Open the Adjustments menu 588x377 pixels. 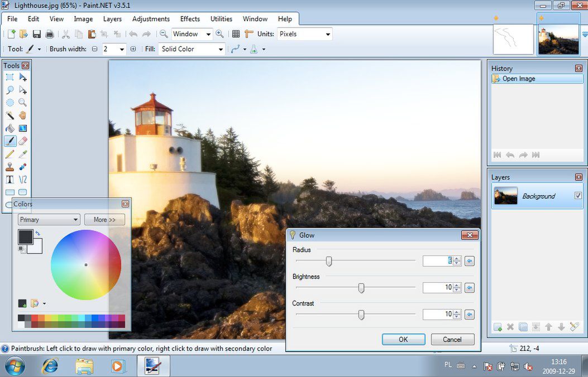pos(151,19)
